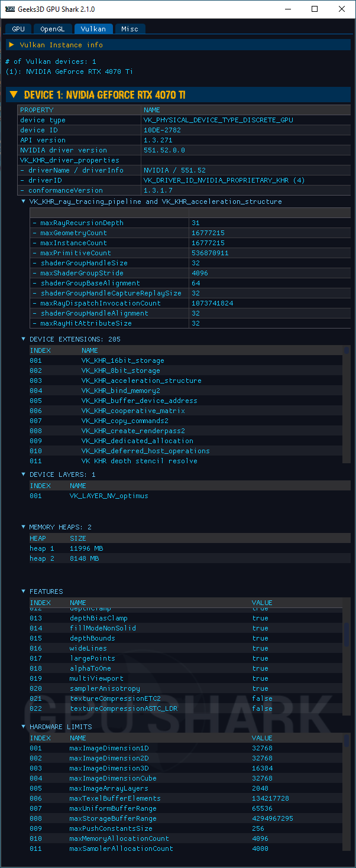Select the VK_KHR_acceleration_structure extension row
This screenshot has height=868, width=356.
click(141, 381)
